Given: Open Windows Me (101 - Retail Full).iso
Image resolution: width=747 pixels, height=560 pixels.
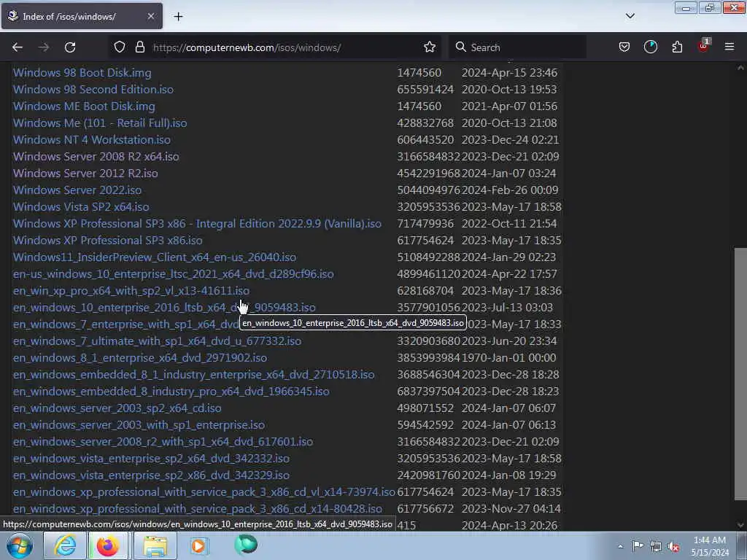Looking at the screenshot, I should click(x=99, y=122).
